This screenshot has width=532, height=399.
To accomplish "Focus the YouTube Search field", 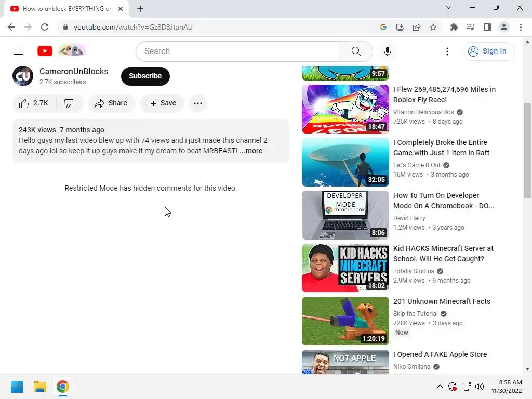I will (x=238, y=51).
